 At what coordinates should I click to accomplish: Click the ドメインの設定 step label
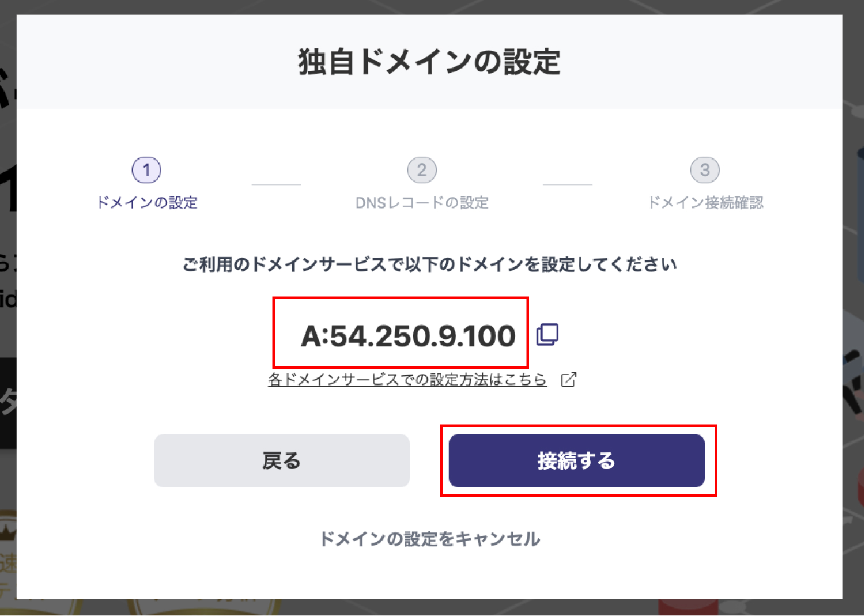point(146,203)
